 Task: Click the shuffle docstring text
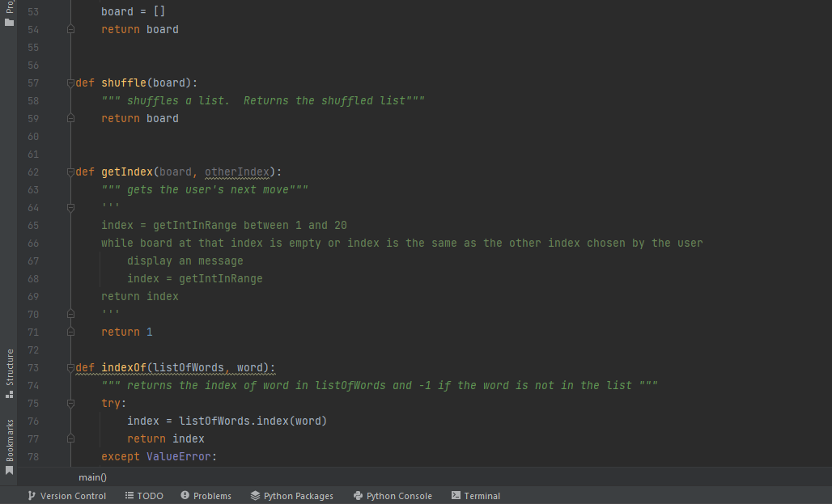click(263, 101)
